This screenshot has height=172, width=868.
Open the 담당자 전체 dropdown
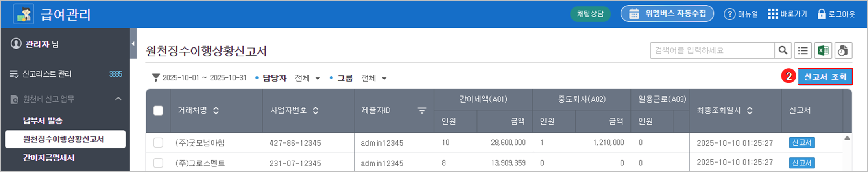(307, 78)
